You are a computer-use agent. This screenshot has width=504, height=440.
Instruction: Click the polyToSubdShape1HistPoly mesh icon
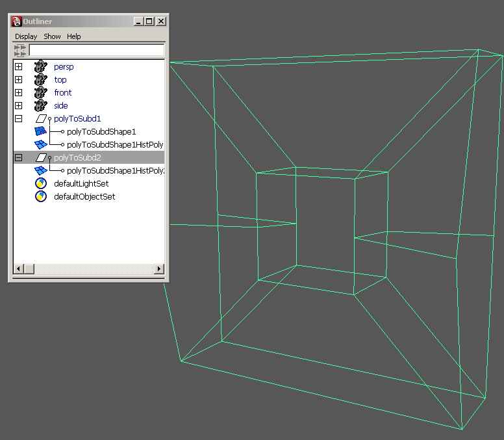[41, 144]
